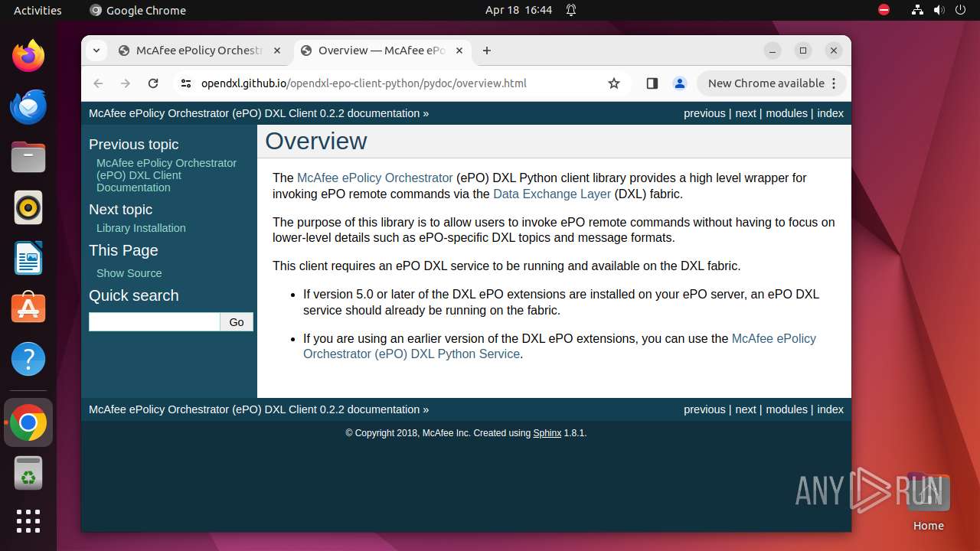View site information icon in address bar
Image resolution: width=980 pixels, height=551 pixels.
185,83
